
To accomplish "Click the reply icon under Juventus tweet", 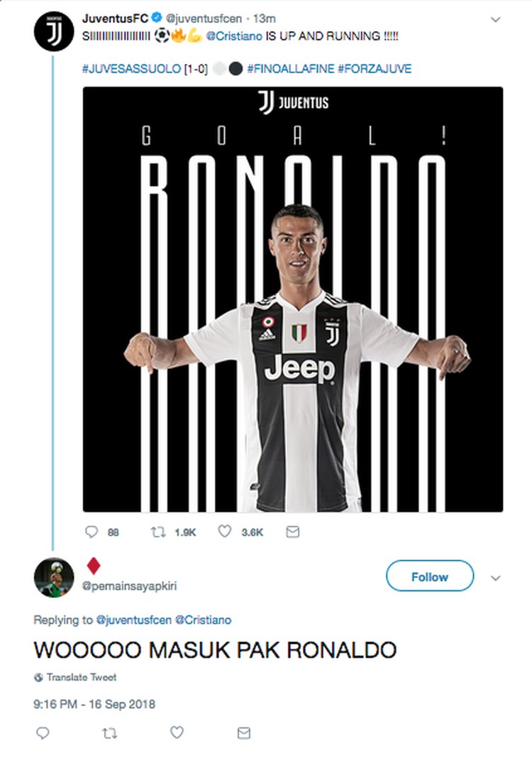I will [x=91, y=532].
